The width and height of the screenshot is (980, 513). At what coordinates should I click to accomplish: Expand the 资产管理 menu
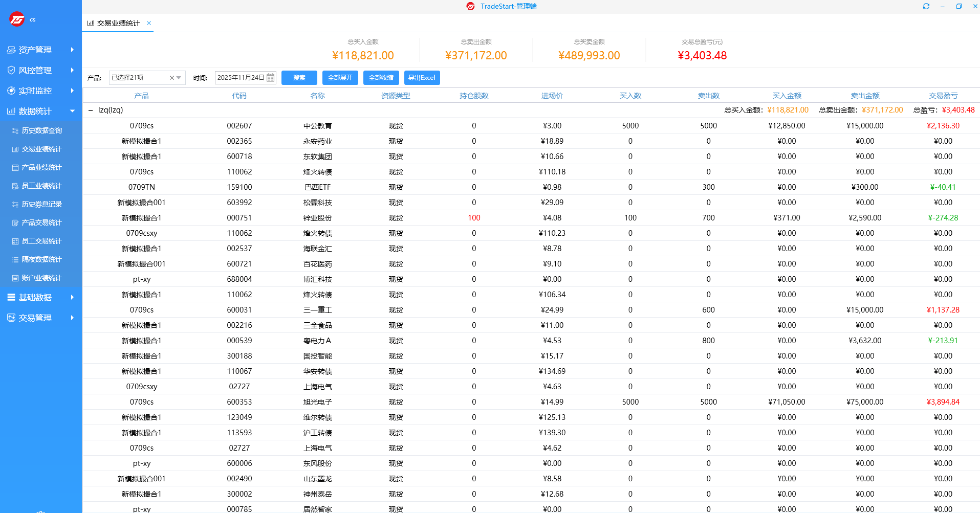point(40,50)
